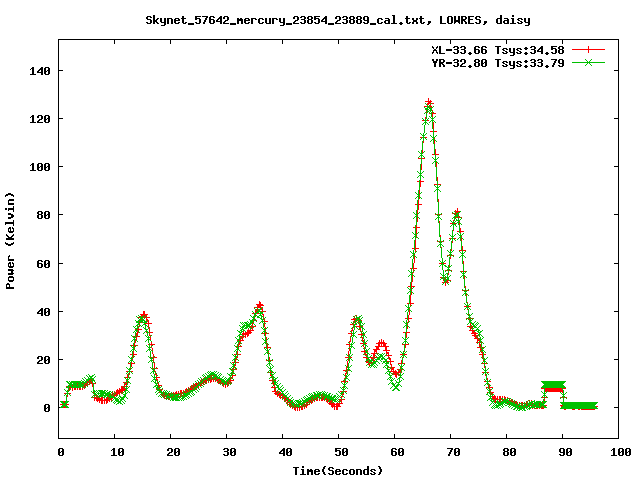Viewport: 640px width, 480px height.
Task: Click the tallest peak near 127 Kelvin
Action: coord(429,102)
